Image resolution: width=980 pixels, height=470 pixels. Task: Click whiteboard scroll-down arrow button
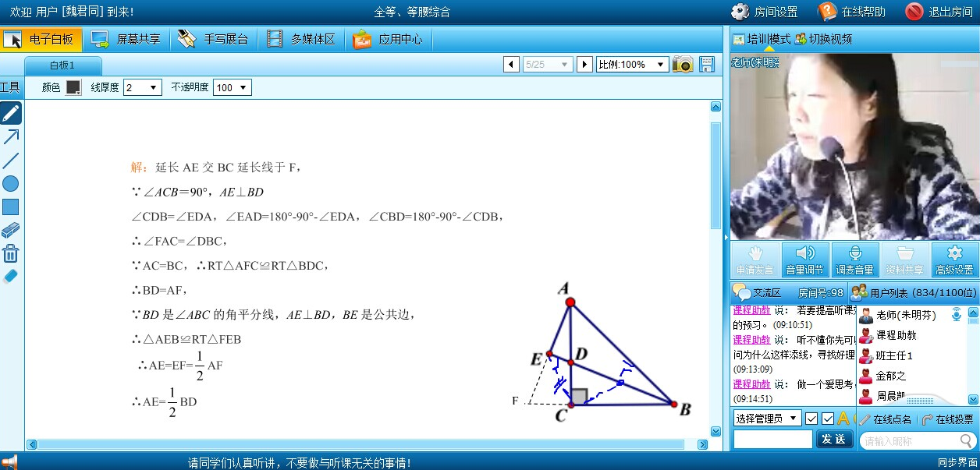pos(715,431)
